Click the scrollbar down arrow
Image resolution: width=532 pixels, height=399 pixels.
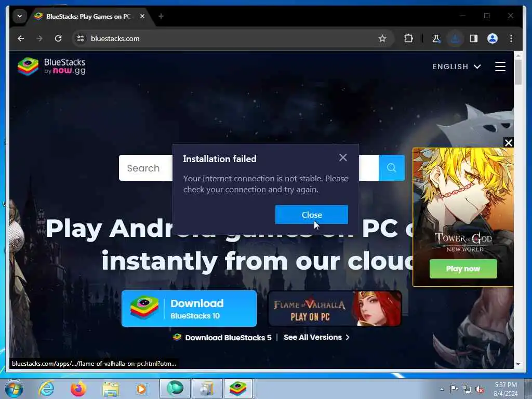518,364
